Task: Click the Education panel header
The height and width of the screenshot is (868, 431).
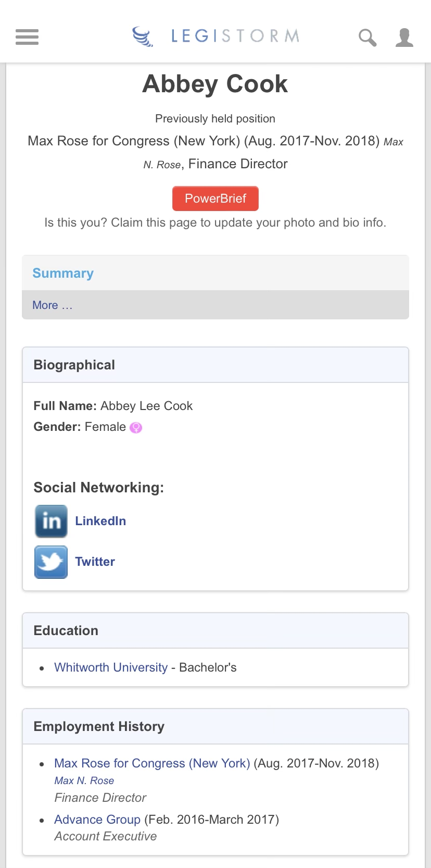Action: (x=66, y=631)
